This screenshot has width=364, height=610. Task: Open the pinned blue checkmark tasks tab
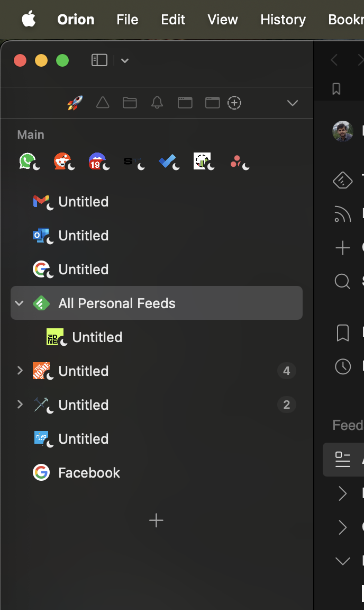[168, 161]
